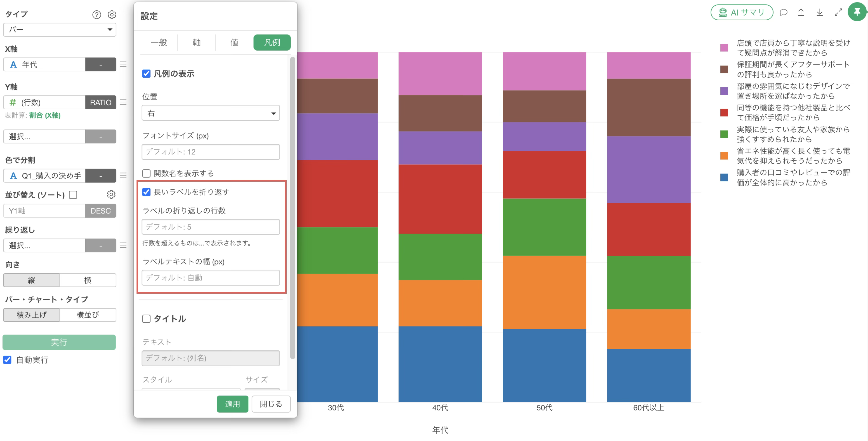This screenshot has width=868, height=441.
Task: Open the Y-axis RATIO function dropdown
Action: [100, 102]
